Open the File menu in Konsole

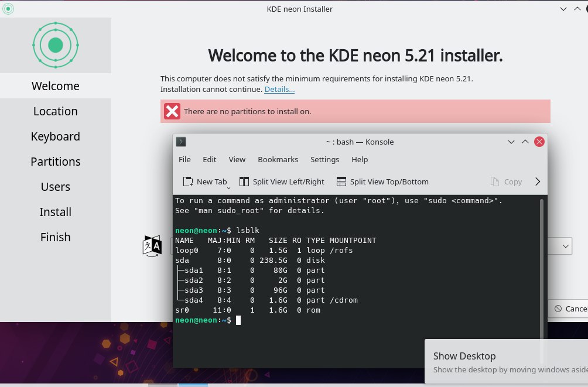184,160
